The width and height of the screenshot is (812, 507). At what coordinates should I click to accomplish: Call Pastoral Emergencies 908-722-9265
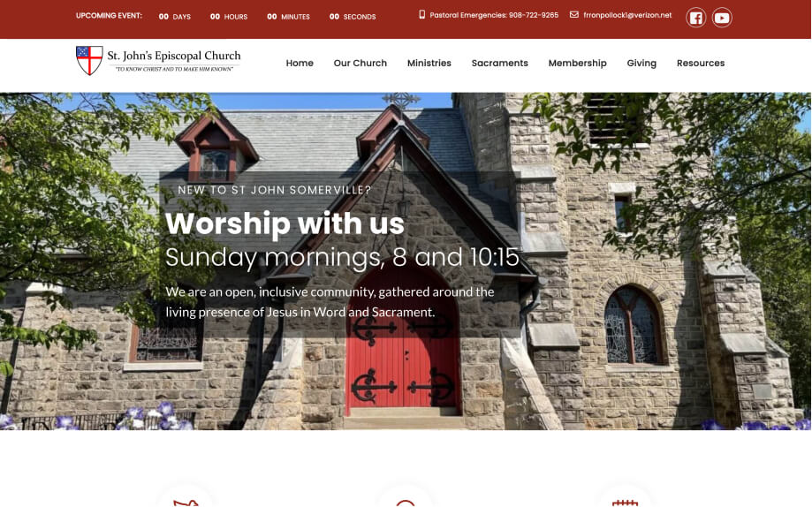tap(494, 15)
